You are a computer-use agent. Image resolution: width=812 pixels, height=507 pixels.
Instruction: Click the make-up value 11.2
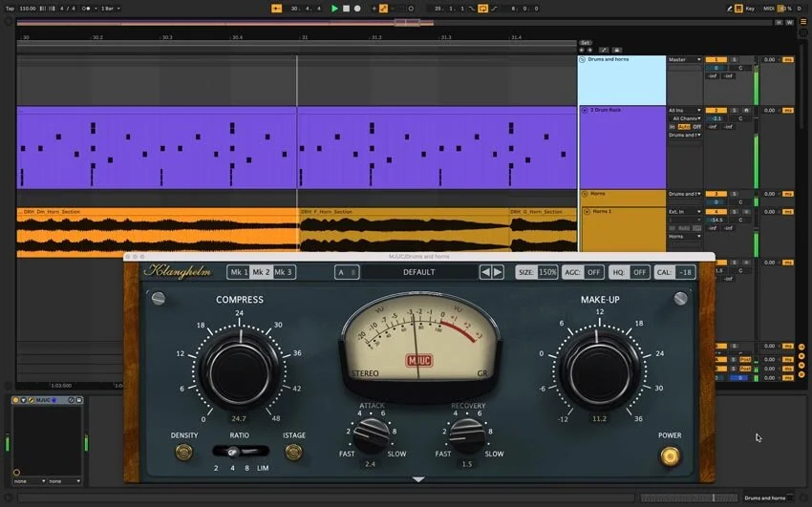pos(599,418)
